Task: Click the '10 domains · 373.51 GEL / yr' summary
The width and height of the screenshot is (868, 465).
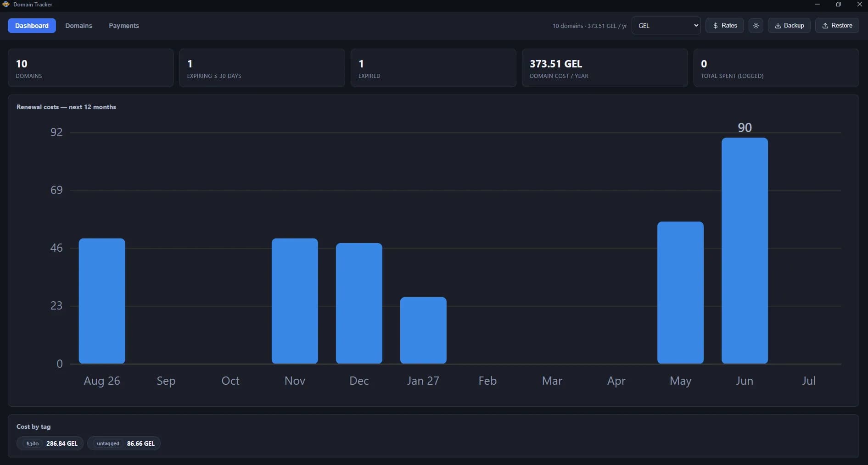Action: (x=589, y=26)
